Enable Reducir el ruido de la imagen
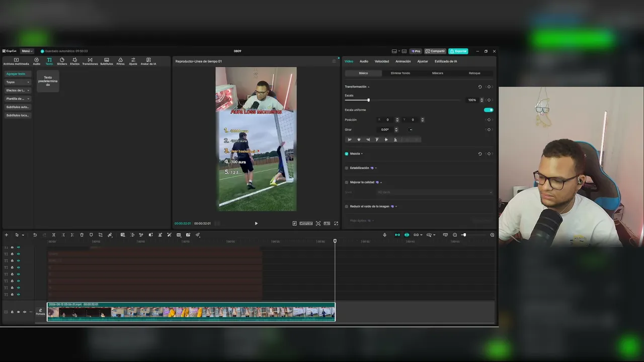 (x=347, y=206)
